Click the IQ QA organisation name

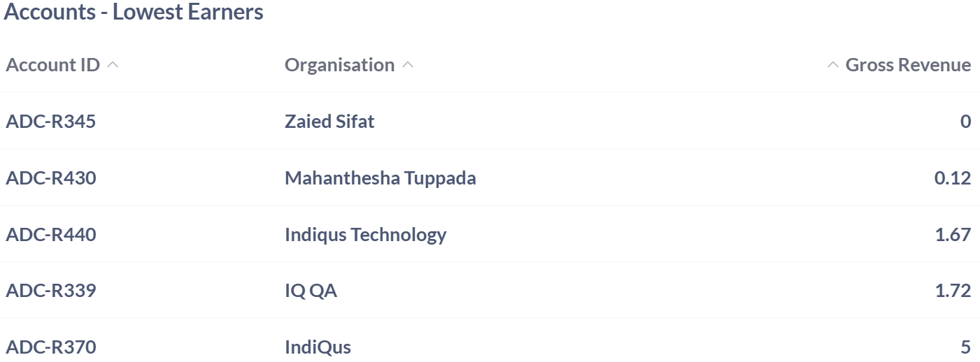311,291
